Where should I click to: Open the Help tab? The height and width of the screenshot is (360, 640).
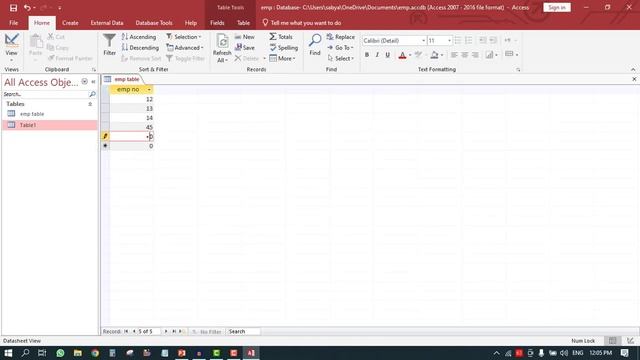191,23
